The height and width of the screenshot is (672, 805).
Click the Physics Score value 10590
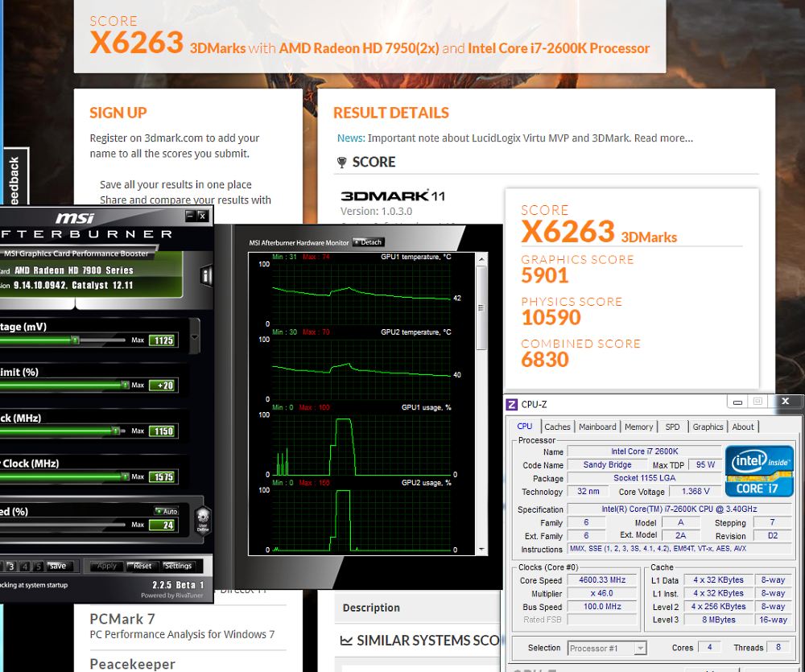[551, 318]
